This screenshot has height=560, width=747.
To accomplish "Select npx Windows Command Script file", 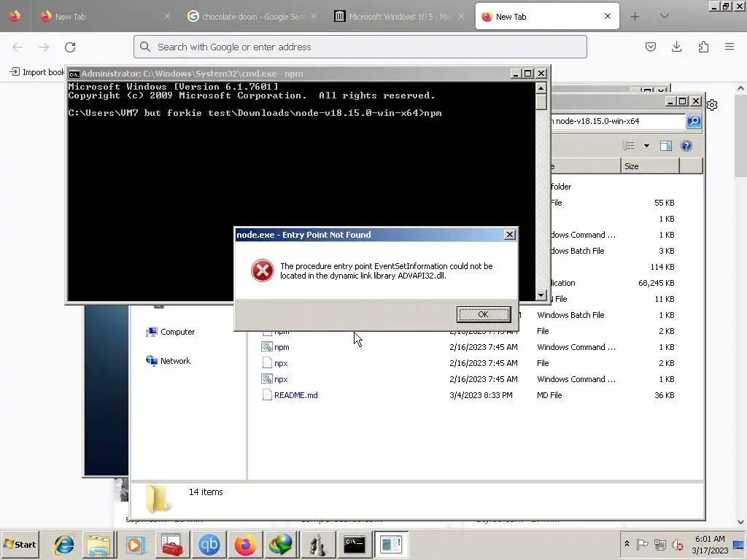I will click(x=281, y=379).
